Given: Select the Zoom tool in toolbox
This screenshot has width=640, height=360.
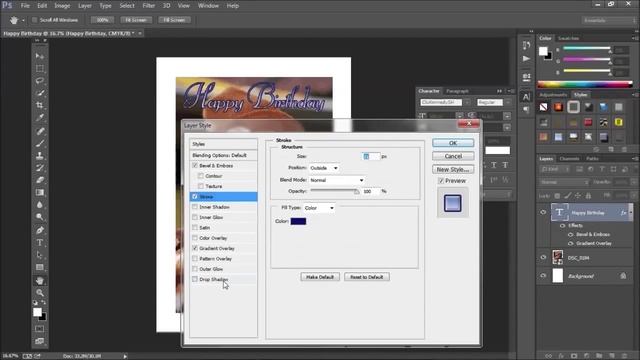Looking at the screenshot, I should (40, 293).
